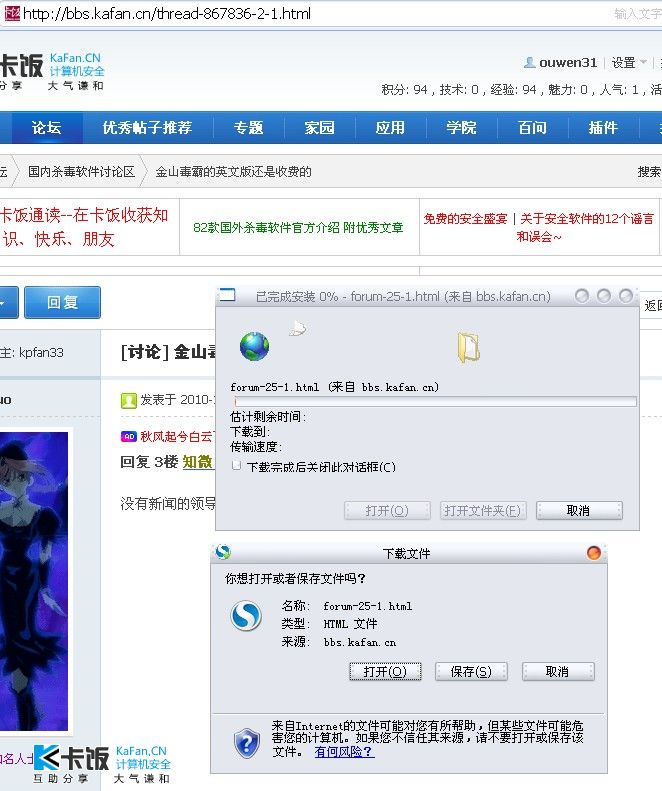Click the site favicon in address bar
This screenshot has height=791, width=662.
(x=12, y=13)
